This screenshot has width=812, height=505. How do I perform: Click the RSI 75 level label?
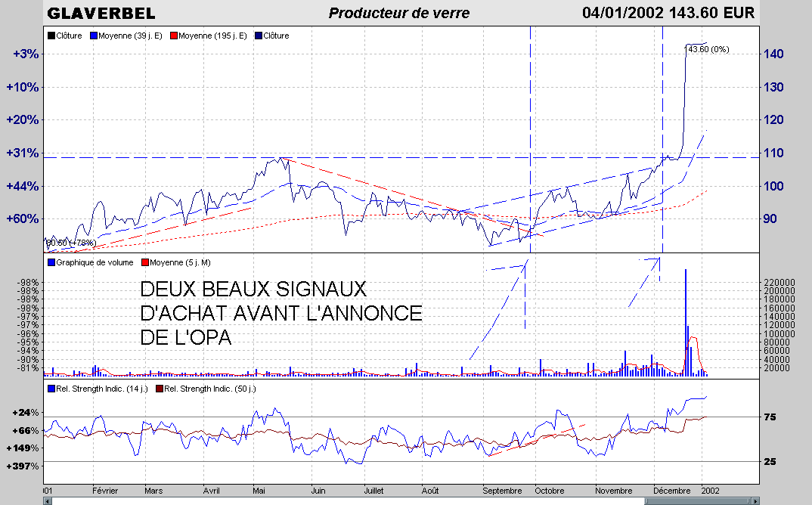[x=770, y=417]
